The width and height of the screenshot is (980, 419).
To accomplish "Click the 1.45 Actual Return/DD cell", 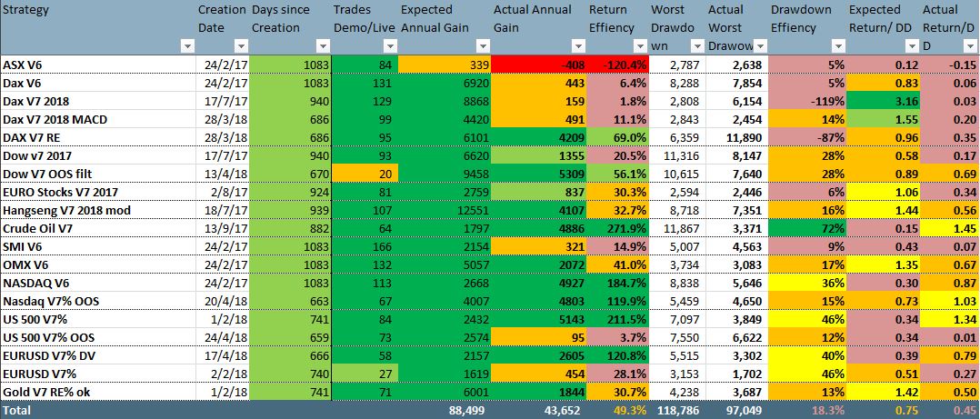I will [950, 228].
